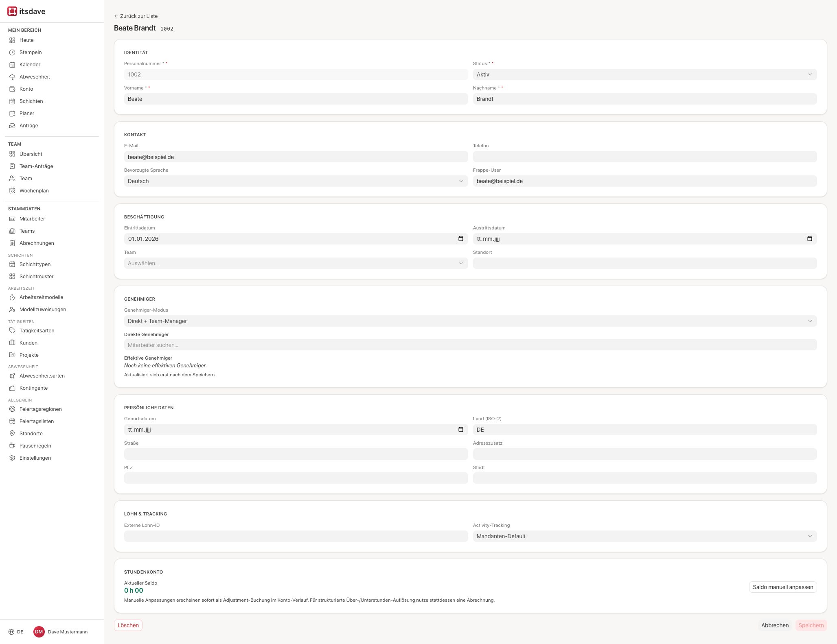Screen dimensions: 837x644
Task: Click Zurück zur Liste link
Action: (x=136, y=16)
